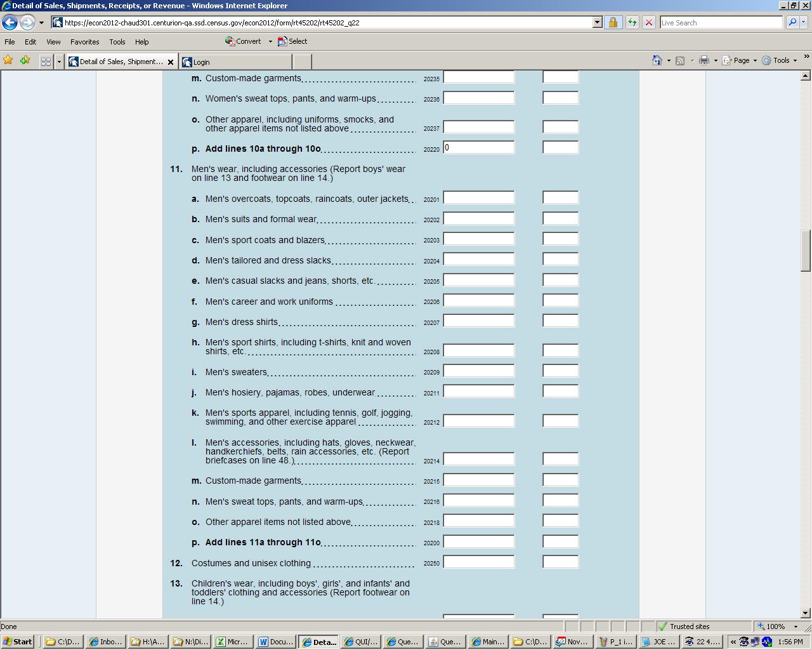Click the Quick Tabs icon

pos(46,62)
